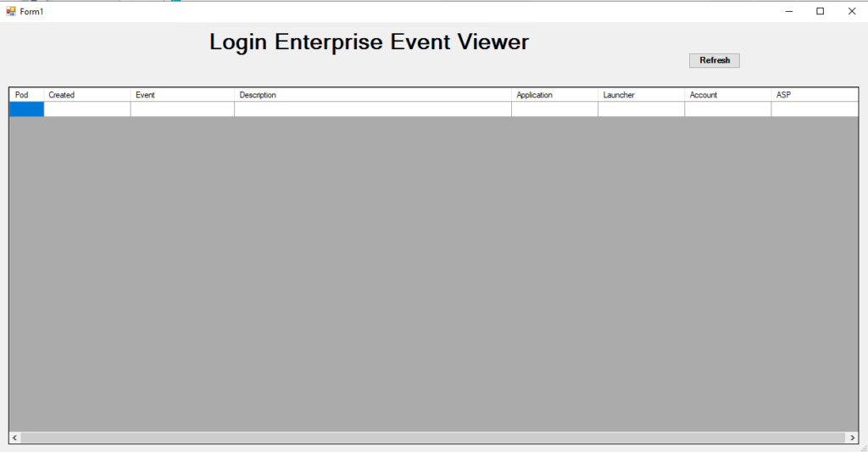Click the horizontal scrollbar left arrow

(x=15, y=438)
